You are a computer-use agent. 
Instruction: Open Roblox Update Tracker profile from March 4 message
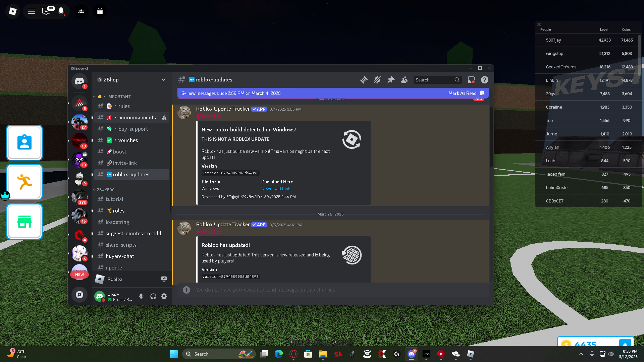click(223, 109)
